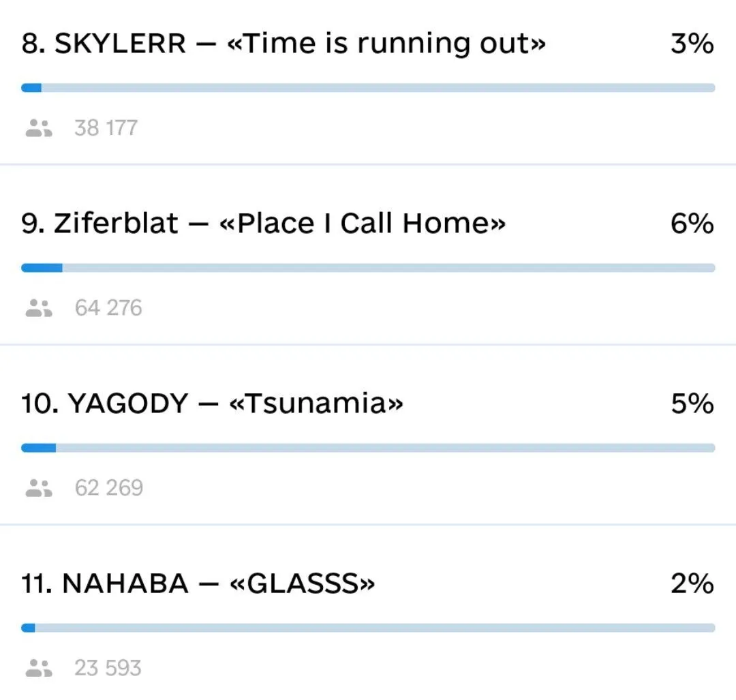Click the Ziferblat progress bar

(x=368, y=268)
